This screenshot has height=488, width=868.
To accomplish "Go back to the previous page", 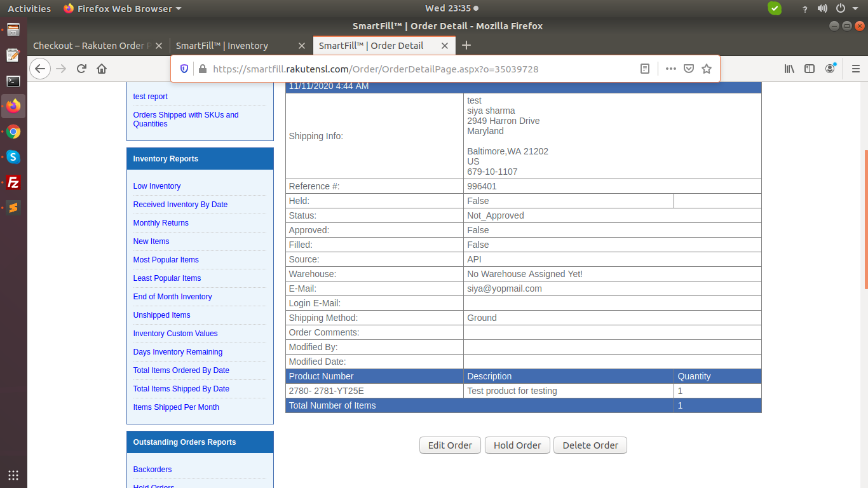I will [40, 69].
